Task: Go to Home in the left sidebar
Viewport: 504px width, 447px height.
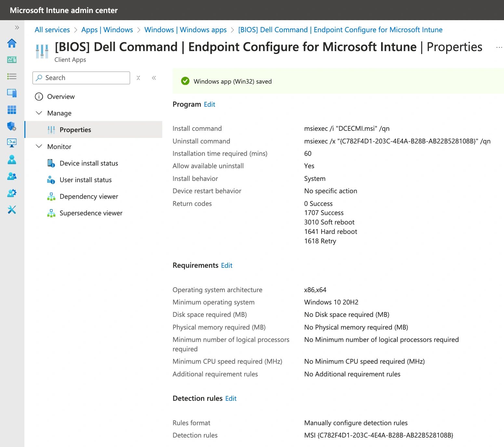Action: coord(12,43)
